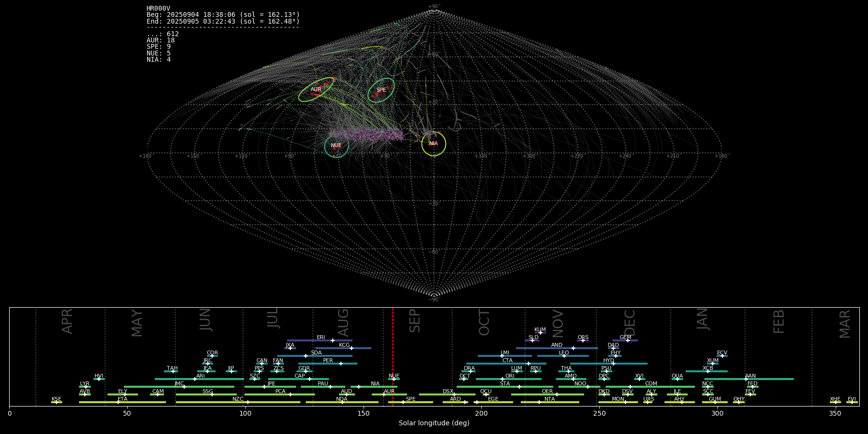868x434 pixels.
Task: Click the MON shower label in timeline
Action: (x=618, y=399)
